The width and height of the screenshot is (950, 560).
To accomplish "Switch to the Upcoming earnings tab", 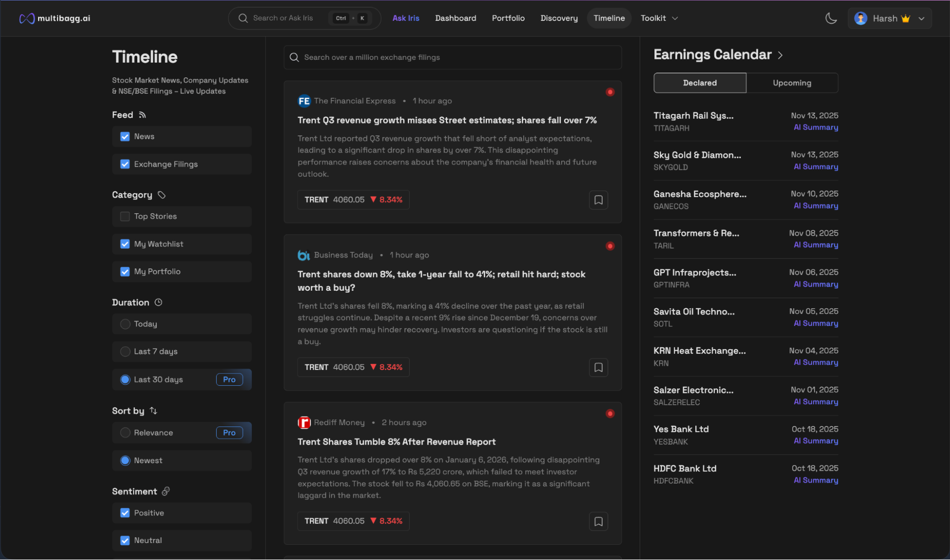I will [x=792, y=83].
